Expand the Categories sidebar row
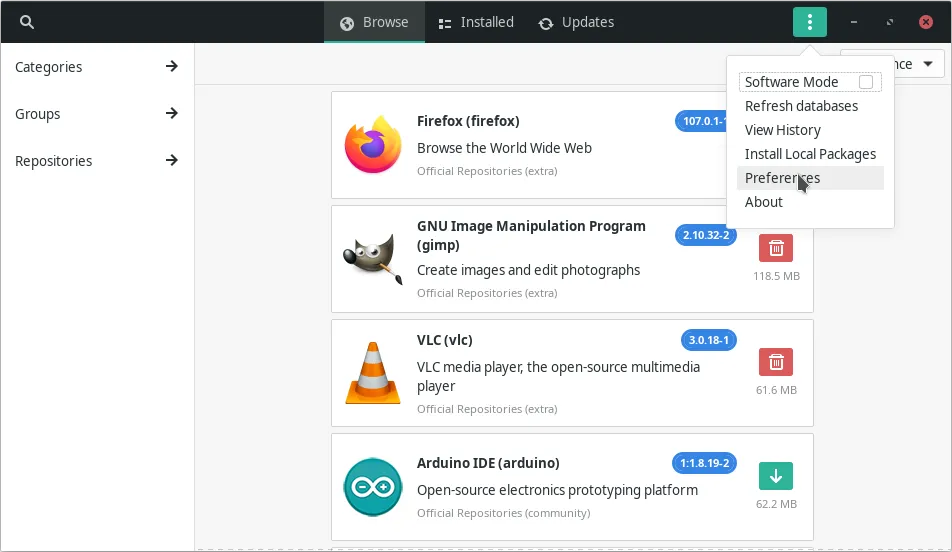952x552 pixels. coord(97,66)
